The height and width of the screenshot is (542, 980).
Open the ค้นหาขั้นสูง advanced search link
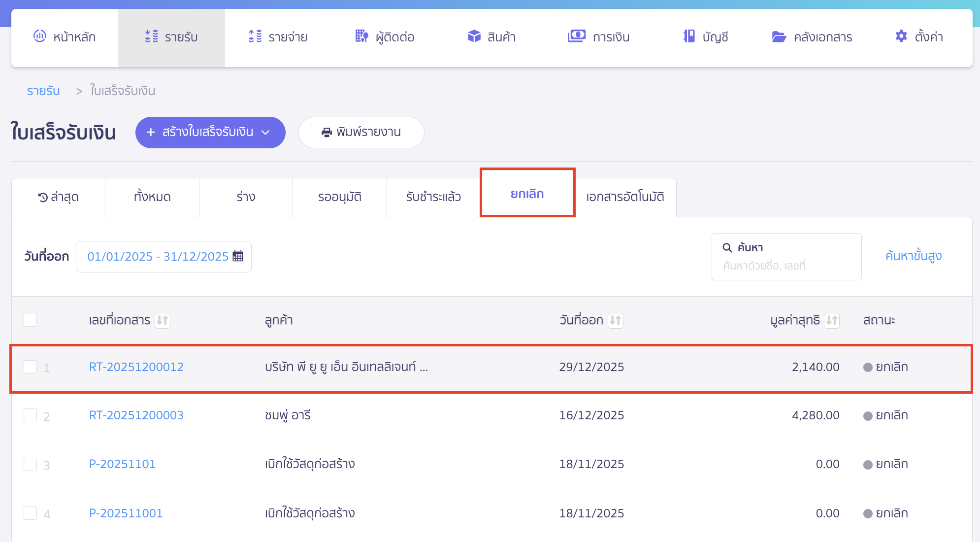pyautogui.click(x=913, y=256)
